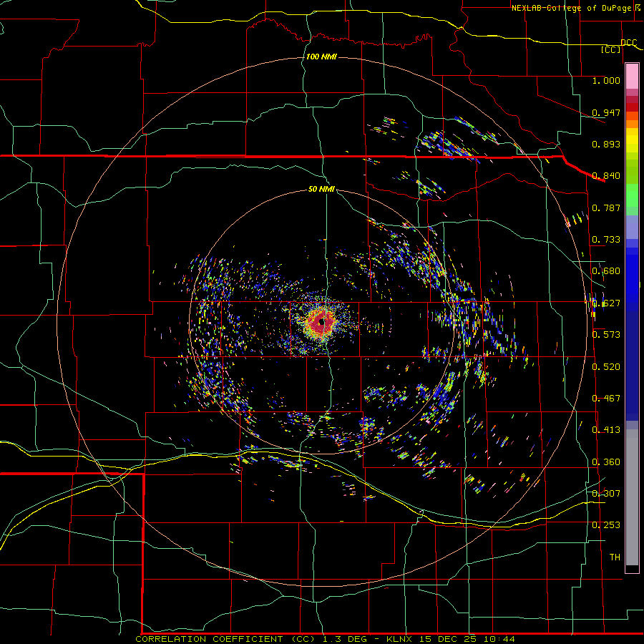Select the 0.253 scale value
Viewport: 644px width, 644px height.
tap(606, 525)
